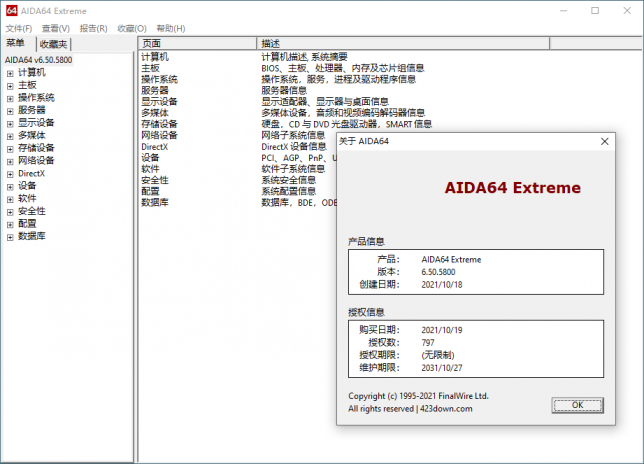This screenshot has height=464, width=644.
Task: Select 配置 row in page list
Action: coord(150,191)
